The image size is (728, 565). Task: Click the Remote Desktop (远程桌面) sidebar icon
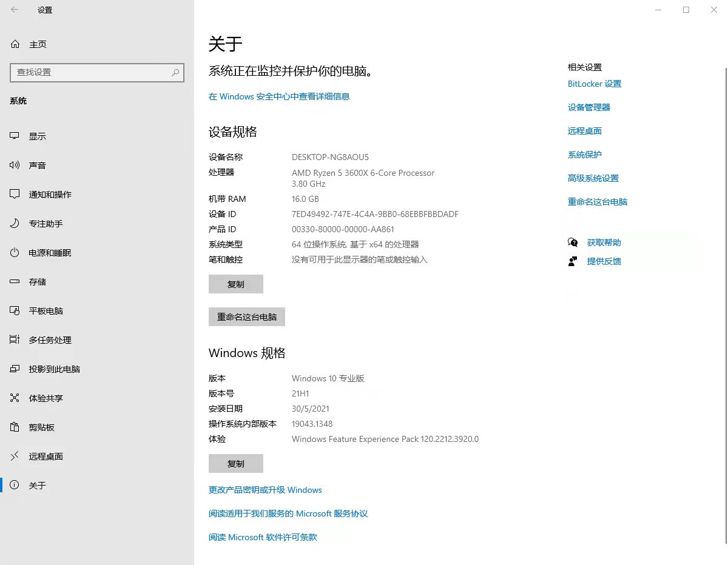click(15, 456)
